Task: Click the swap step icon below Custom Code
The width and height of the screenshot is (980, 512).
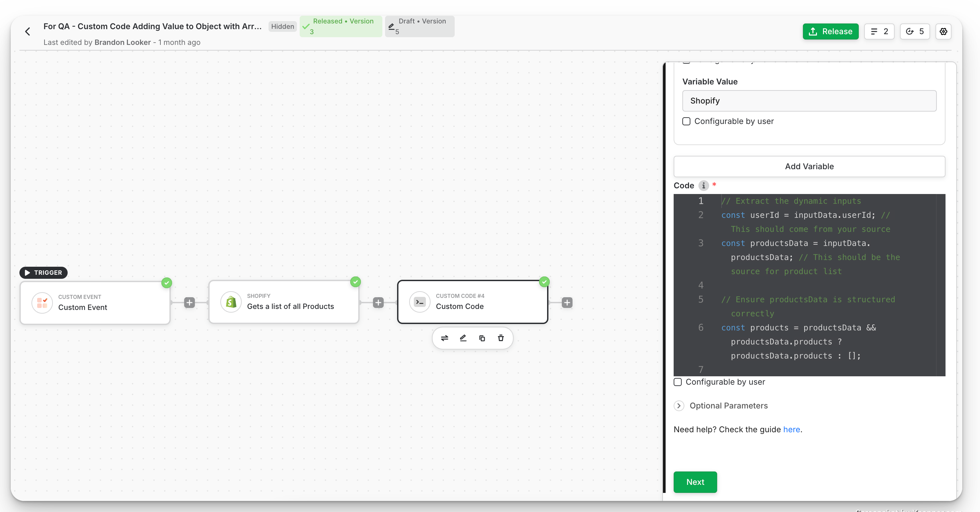Action: tap(444, 338)
